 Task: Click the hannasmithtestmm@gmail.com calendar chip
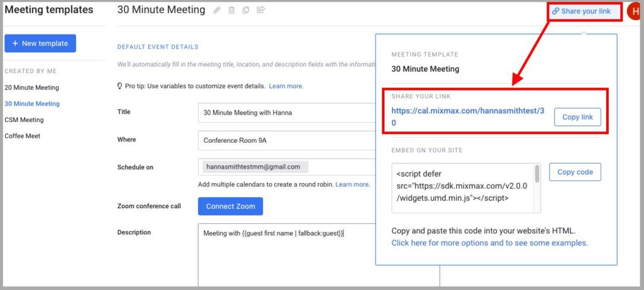255,167
